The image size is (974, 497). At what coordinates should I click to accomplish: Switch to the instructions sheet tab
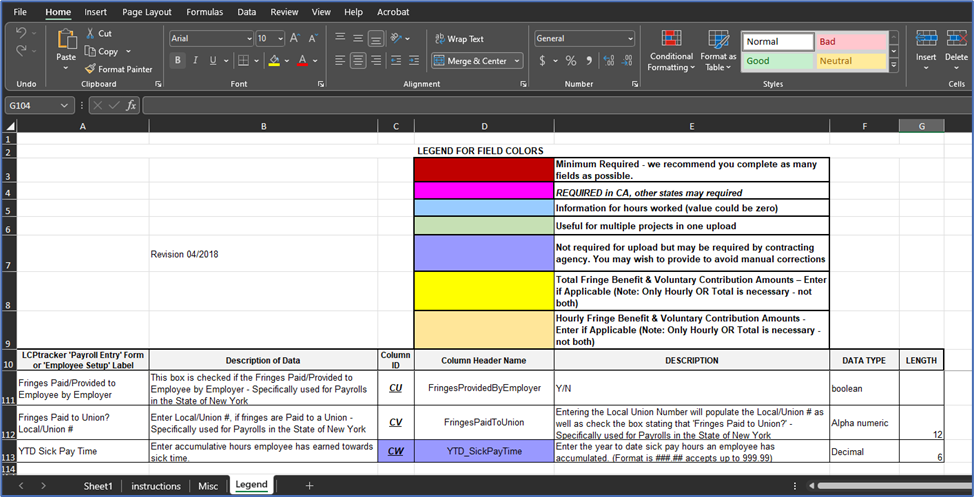tap(156, 485)
